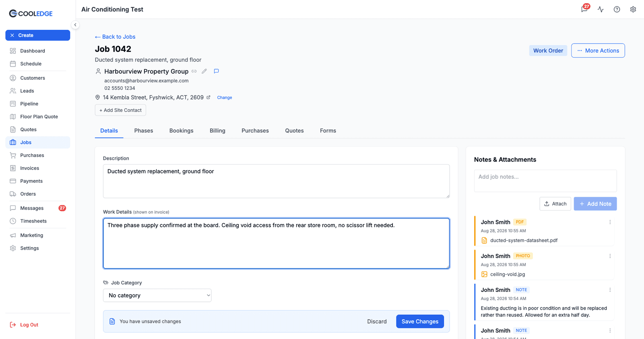The height and width of the screenshot is (339, 644).
Task: Switch to the Purchases tab
Action: pos(255,131)
